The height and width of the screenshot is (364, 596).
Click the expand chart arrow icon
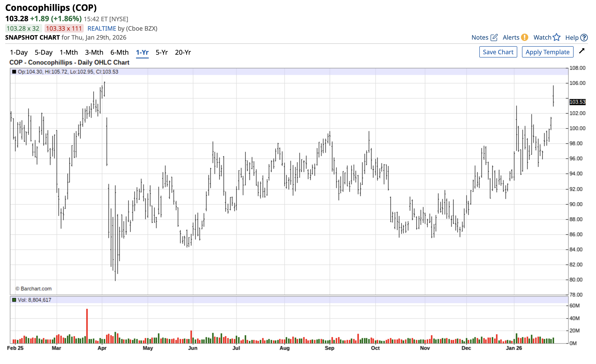[x=581, y=51]
